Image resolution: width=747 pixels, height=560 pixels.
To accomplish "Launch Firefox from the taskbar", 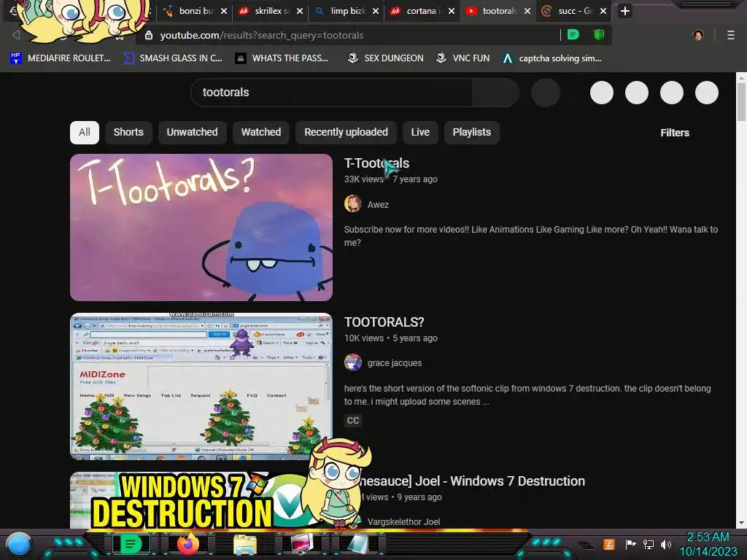I will [x=187, y=544].
